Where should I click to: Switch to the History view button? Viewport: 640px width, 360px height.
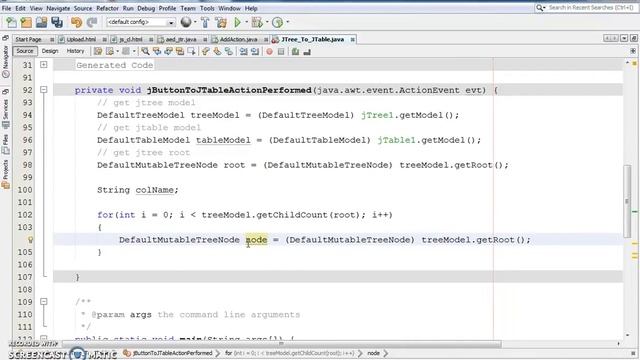click(x=75, y=51)
